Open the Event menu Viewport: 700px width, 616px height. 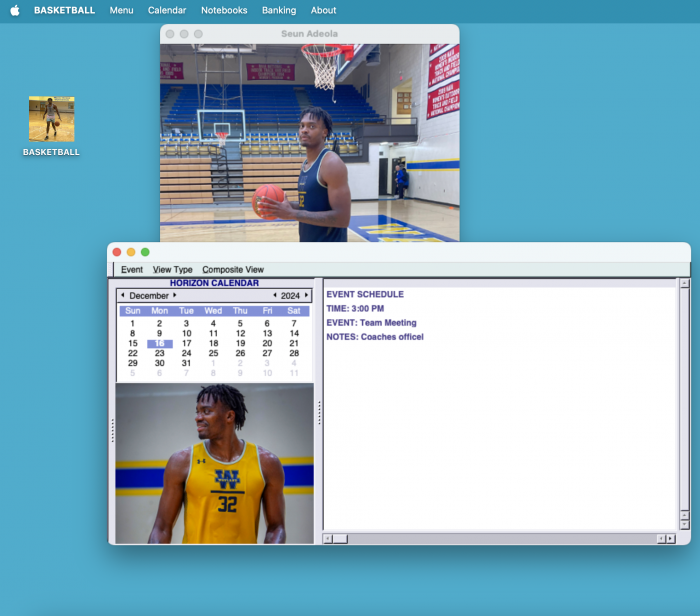(x=132, y=270)
